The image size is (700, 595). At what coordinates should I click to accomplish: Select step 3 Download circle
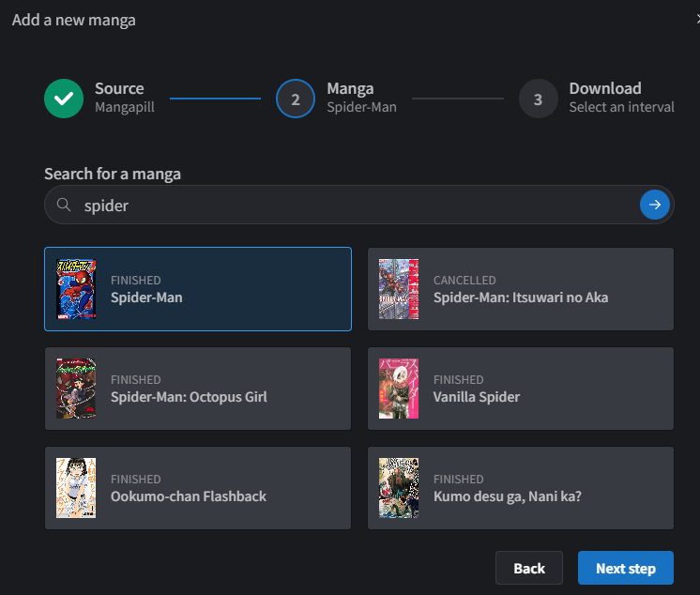coord(539,99)
